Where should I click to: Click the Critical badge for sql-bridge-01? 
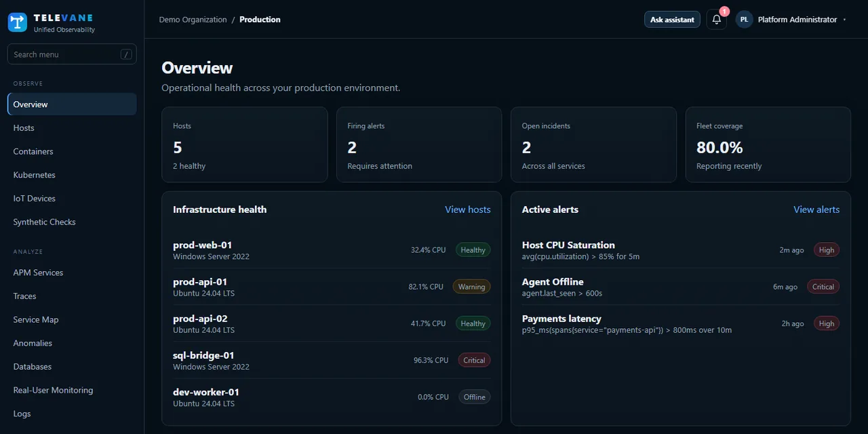coord(474,360)
